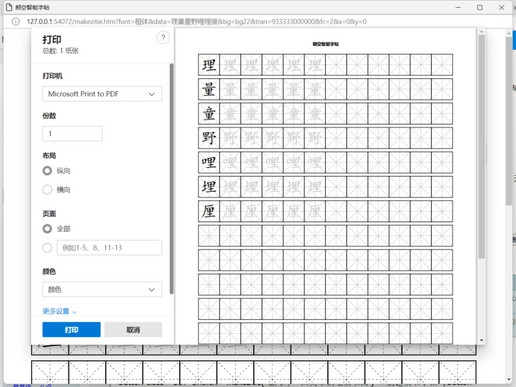Select the 纵向 portrait layout option

(47, 171)
